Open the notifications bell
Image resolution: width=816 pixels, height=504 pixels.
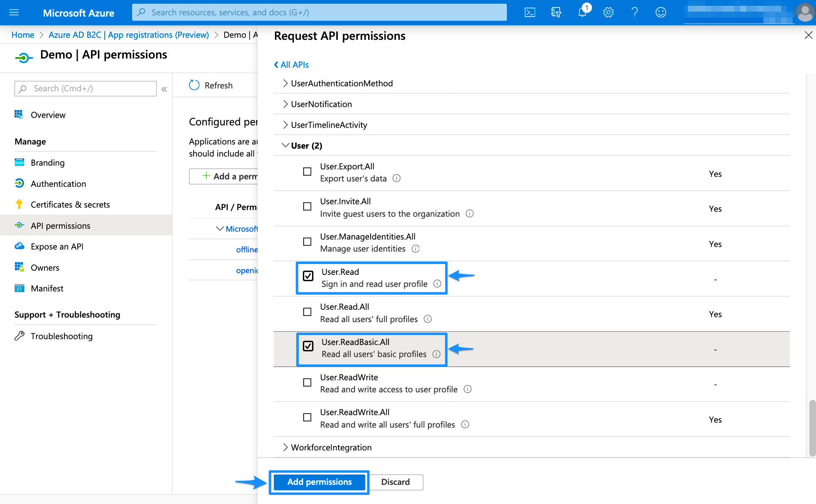(x=582, y=12)
